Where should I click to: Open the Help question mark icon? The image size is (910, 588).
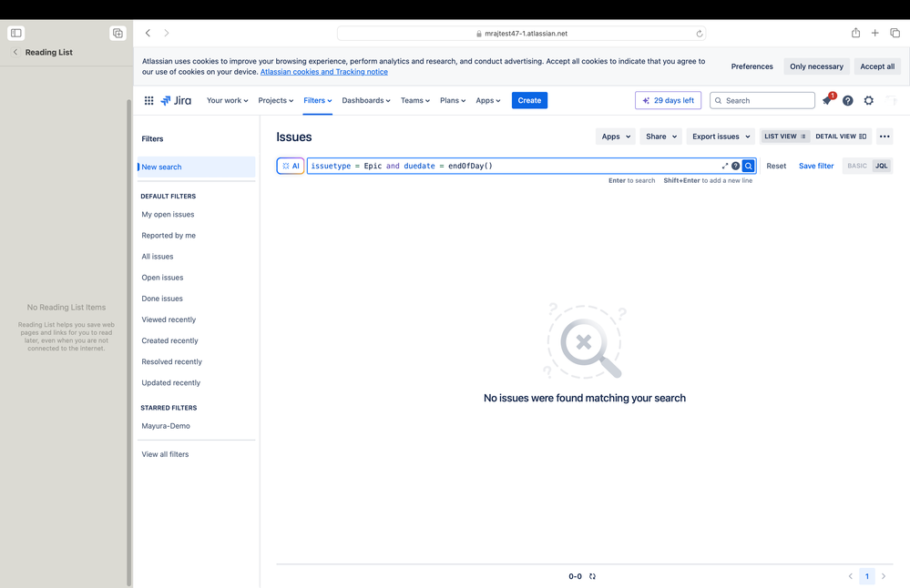coord(847,100)
